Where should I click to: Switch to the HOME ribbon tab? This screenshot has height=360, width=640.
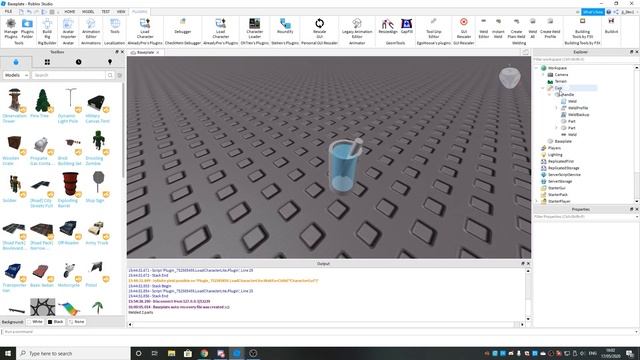[69, 11]
